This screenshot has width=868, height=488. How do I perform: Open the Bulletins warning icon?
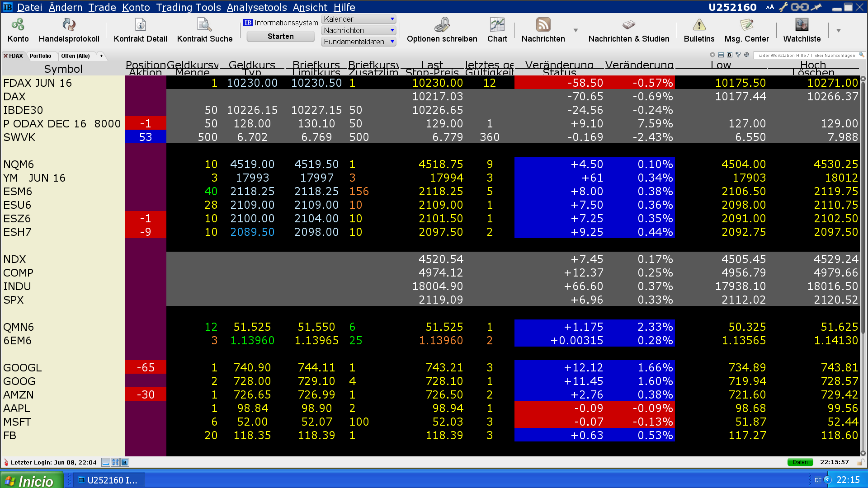(699, 25)
